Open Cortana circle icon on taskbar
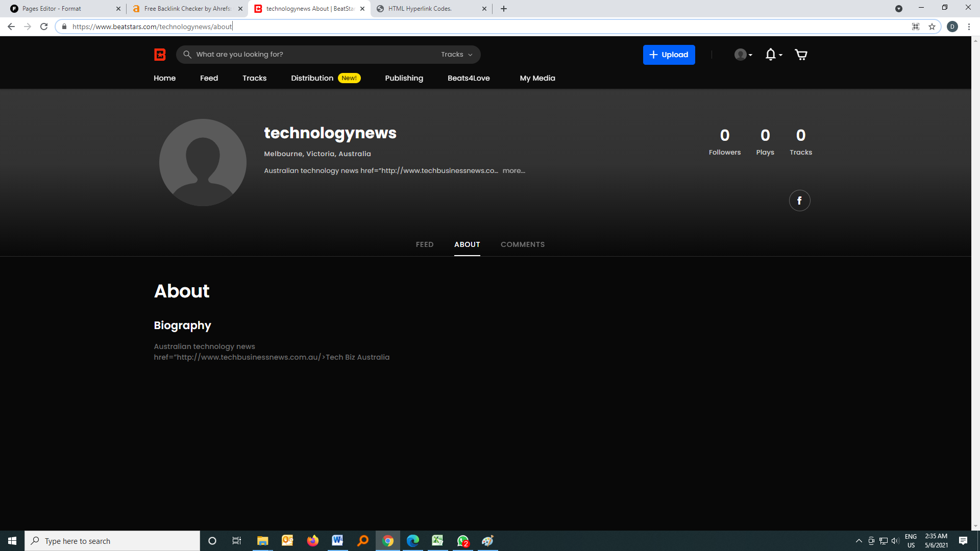 pyautogui.click(x=212, y=541)
